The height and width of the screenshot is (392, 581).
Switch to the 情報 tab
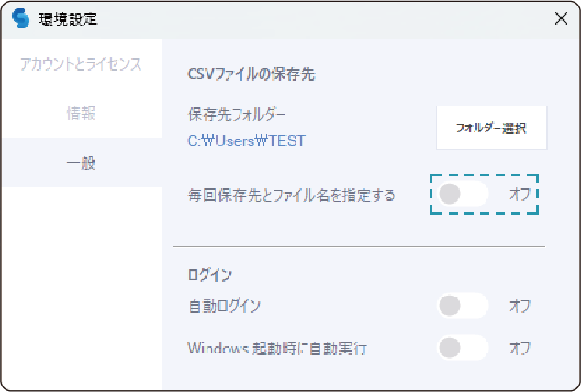pyautogui.click(x=81, y=114)
